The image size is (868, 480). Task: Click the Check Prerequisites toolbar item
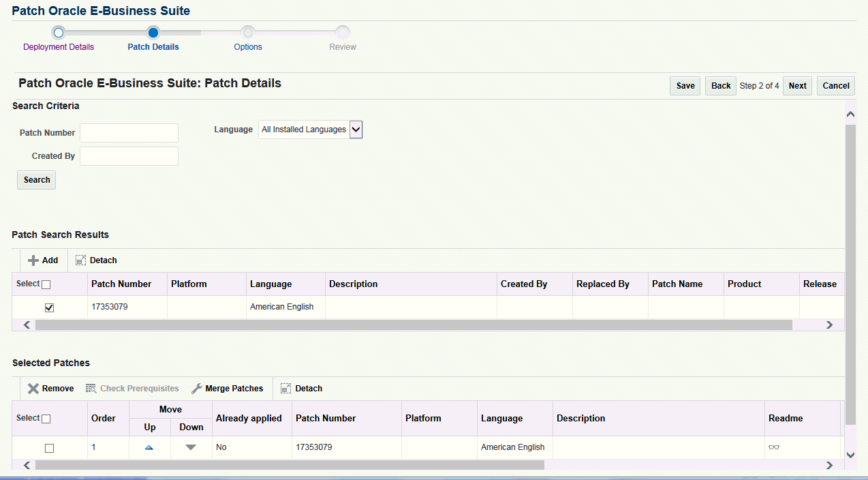[132, 389]
